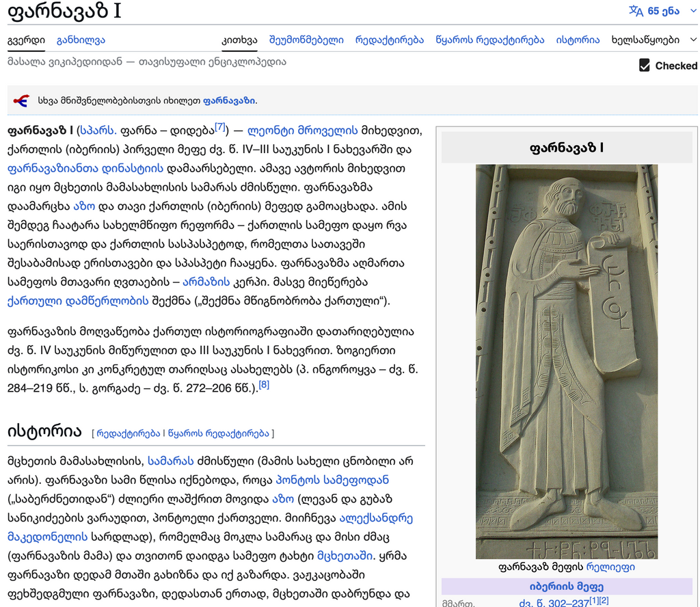700x607 pixels.
Task: Select the კითხვა read tab
Action: pyautogui.click(x=239, y=40)
